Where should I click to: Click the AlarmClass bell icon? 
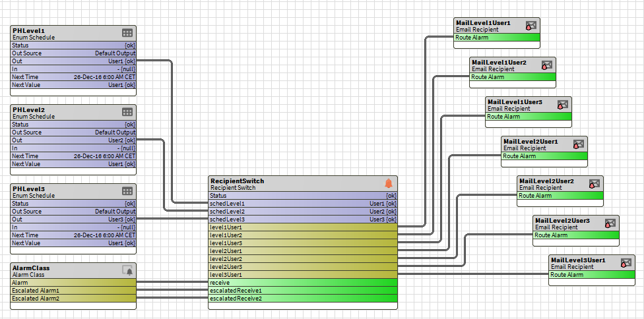pyautogui.click(x=127, y=270)
